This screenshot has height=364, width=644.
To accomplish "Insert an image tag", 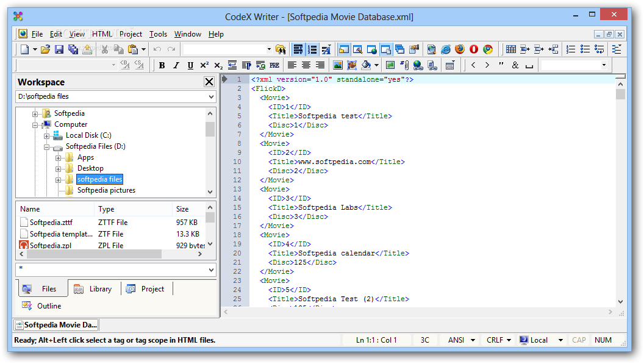I will coord(338,65).
